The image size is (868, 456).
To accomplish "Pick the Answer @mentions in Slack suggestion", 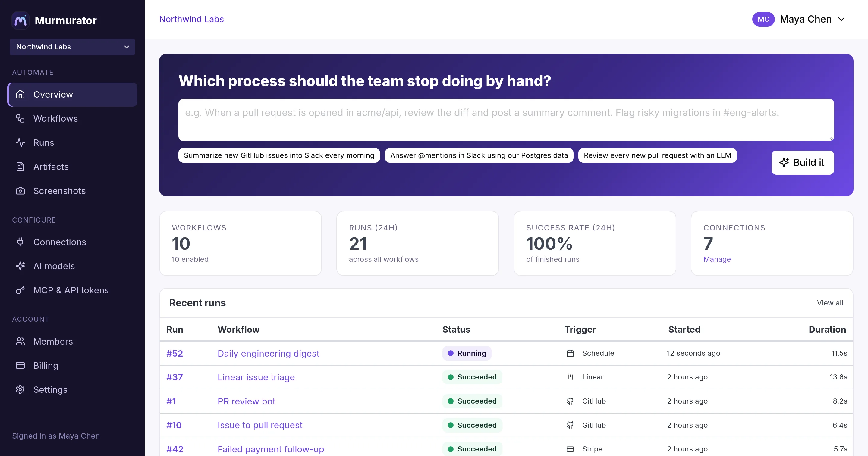I will (479, 155).
